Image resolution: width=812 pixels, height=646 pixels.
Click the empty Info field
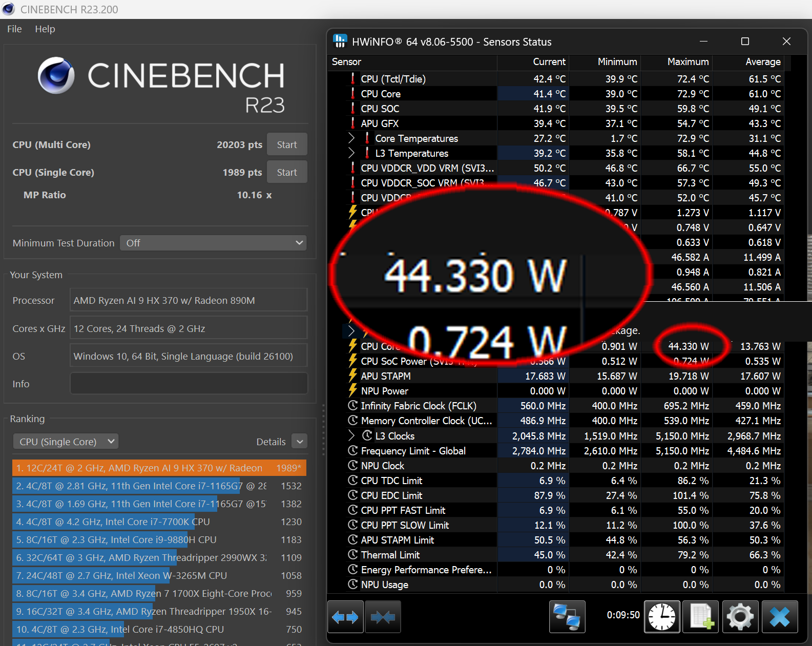pyautogui.click(x=189, y=384)
